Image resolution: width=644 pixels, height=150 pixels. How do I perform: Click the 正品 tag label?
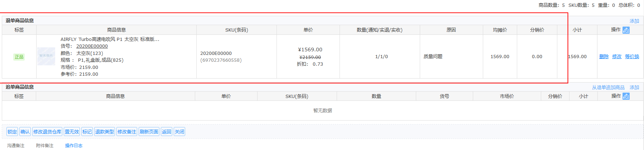click(19, 57)
